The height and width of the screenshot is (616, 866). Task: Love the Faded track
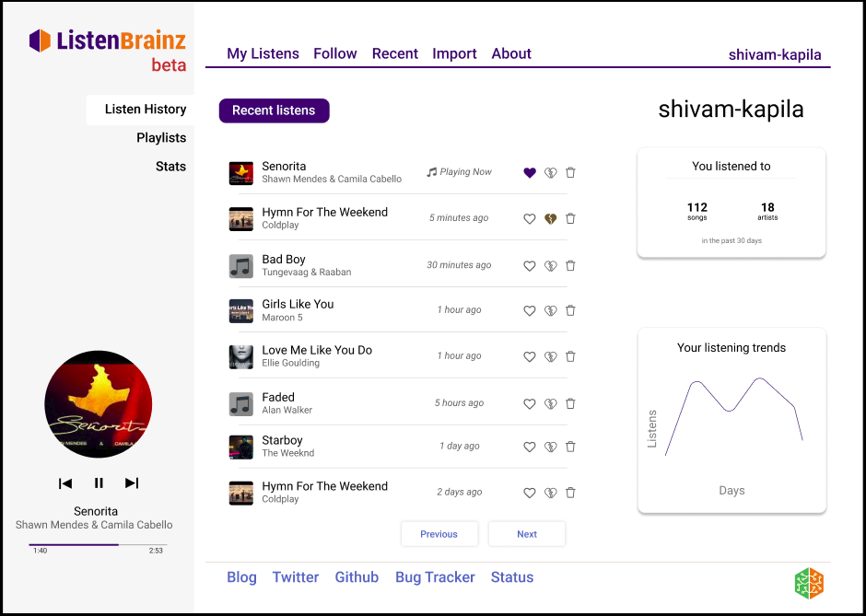point(530,404)
